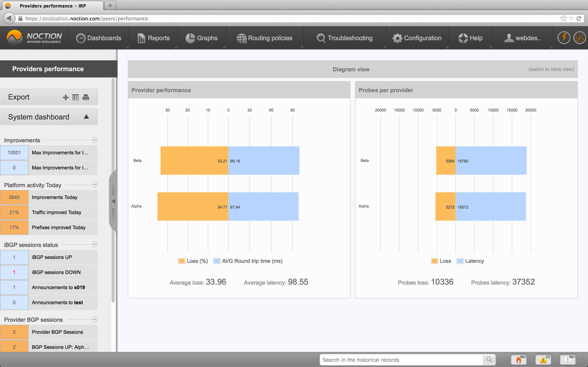Click the historical records search field
Viewport: 588px width, 367px height.
pos(401,359)
